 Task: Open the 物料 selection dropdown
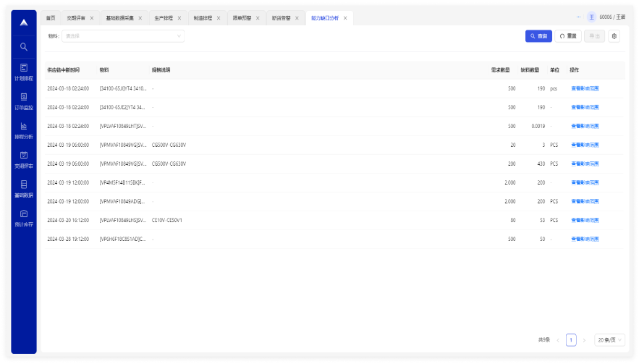tap(123, 36)
